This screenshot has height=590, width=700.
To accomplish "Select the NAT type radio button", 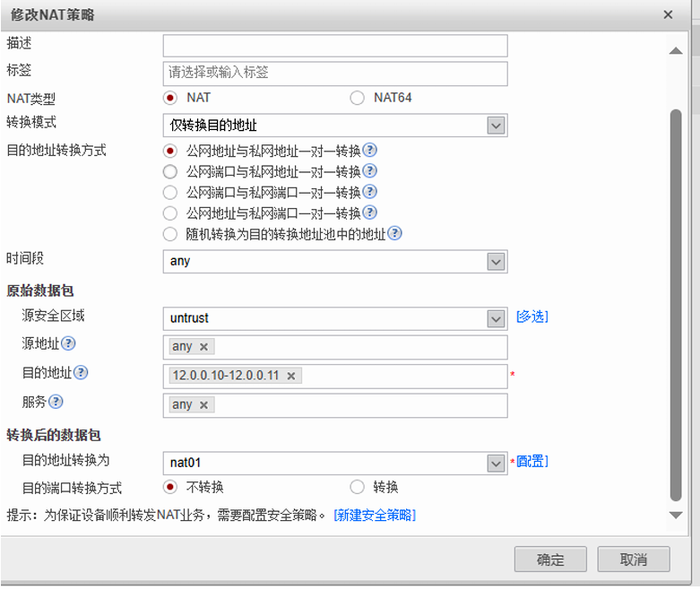I will pos(170,98).
